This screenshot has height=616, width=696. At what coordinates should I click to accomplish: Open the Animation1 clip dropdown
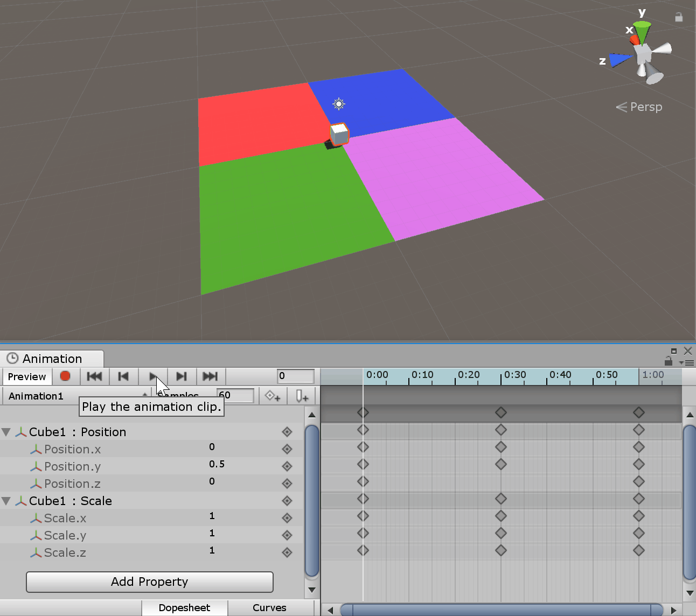point(75,396)
